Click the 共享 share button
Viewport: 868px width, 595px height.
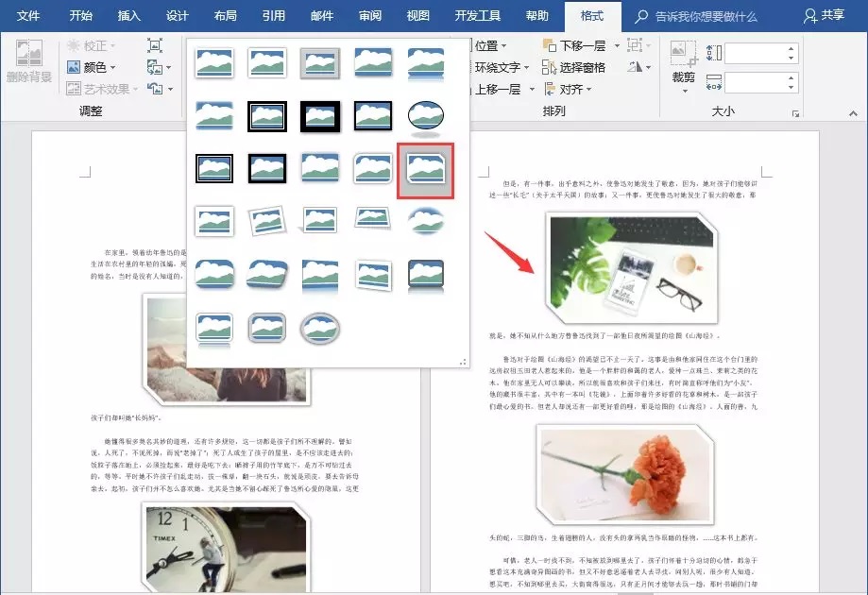pos(825,15)
